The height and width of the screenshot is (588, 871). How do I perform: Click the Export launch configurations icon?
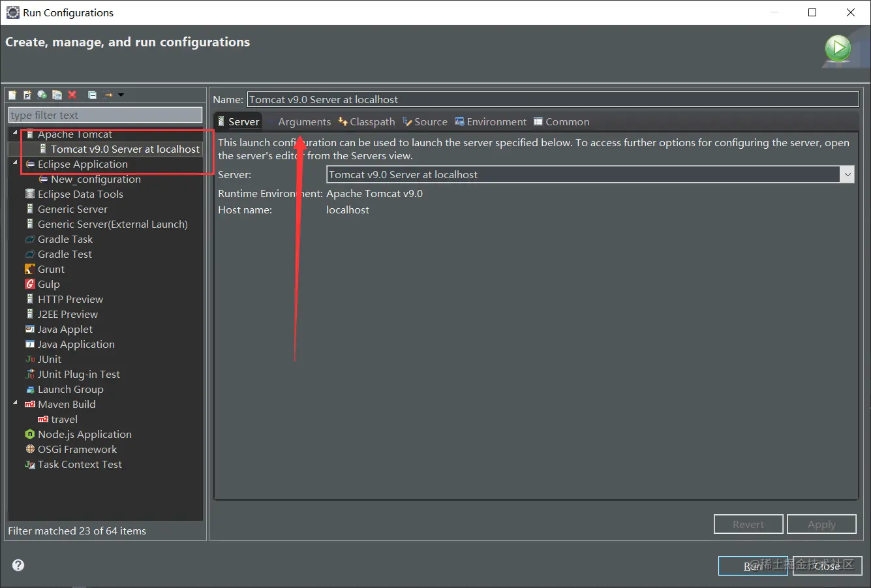[x=42, y=95]
